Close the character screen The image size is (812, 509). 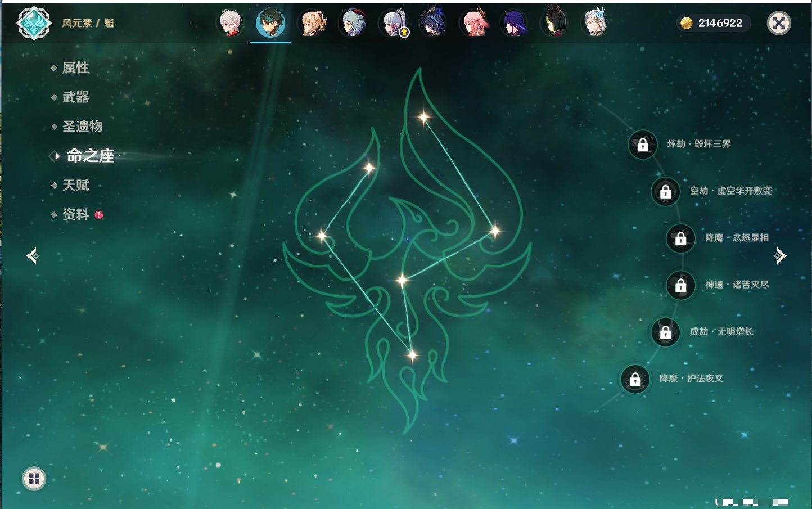[779, 23]
